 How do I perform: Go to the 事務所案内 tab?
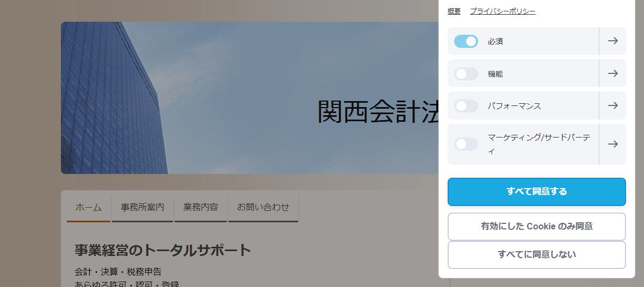pos(143,208)
